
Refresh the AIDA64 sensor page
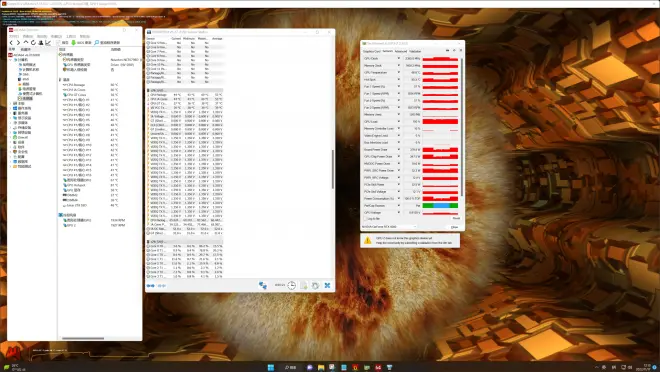(33, 43)
